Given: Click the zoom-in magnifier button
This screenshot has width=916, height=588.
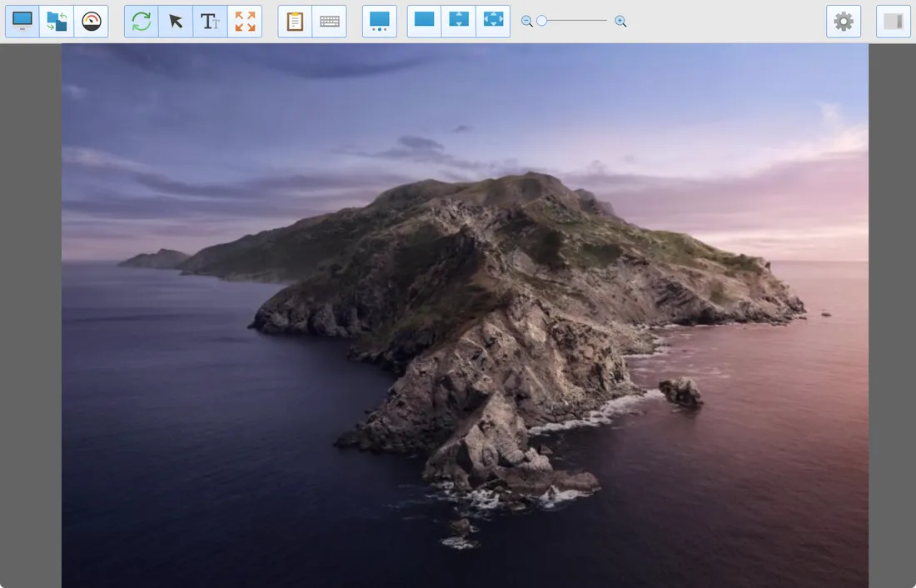Looking at the screenshot, I should click(620, 21).
